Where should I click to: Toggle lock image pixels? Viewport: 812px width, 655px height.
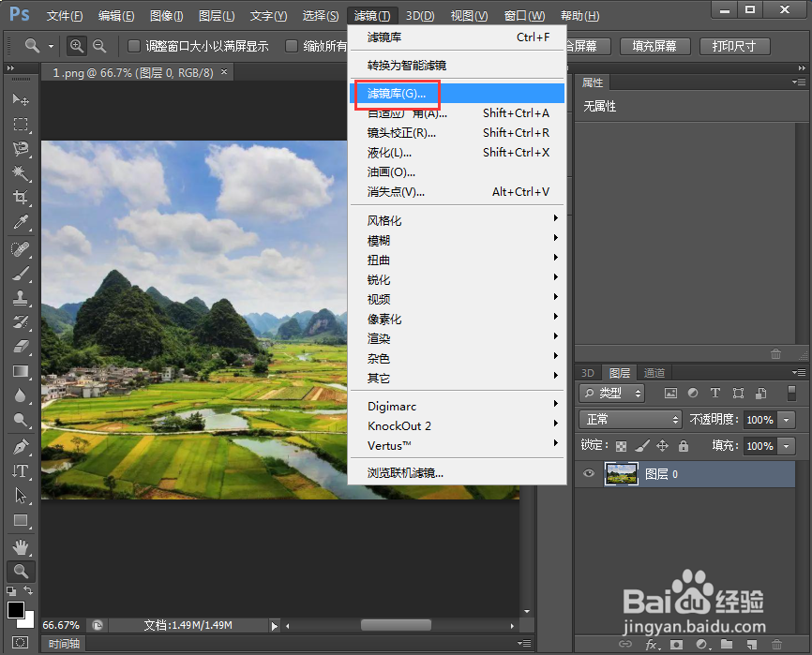642,445
